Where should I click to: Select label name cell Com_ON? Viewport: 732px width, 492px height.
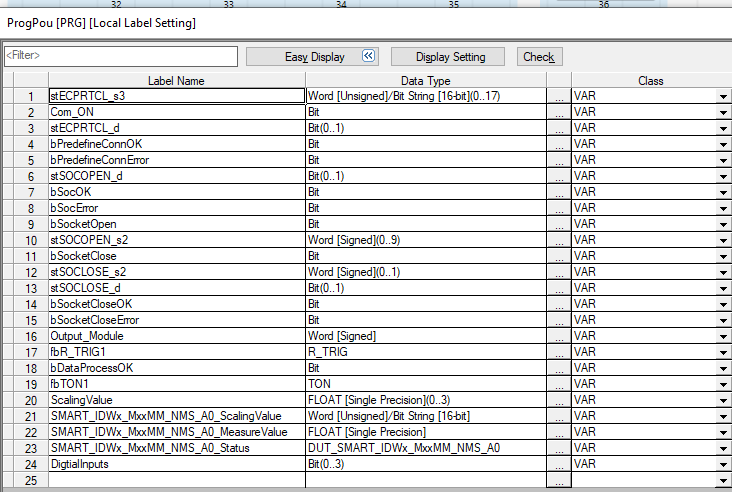coord(177,112)
